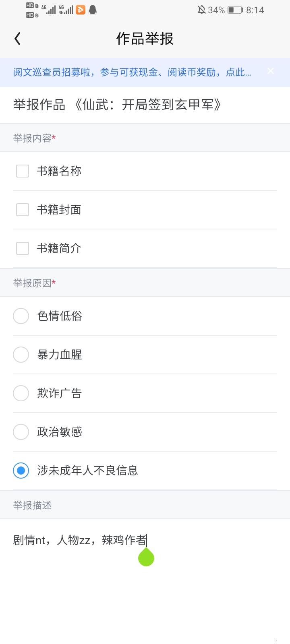The width and height of the screenshot is (290, 644).
Task: Tap the 8:14 clock in status bar
Action: (255, 10)
